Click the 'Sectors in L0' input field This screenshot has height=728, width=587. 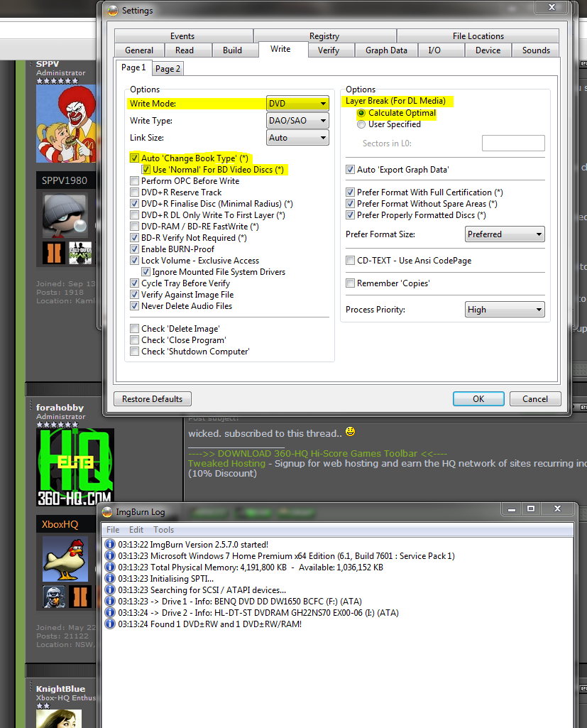click(513, 143)
